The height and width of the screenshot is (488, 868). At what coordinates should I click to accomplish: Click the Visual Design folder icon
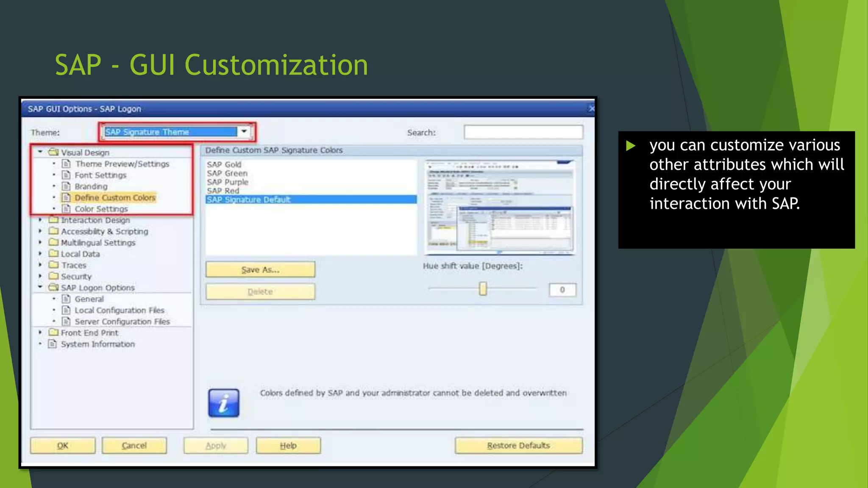(x=53, y=152)
